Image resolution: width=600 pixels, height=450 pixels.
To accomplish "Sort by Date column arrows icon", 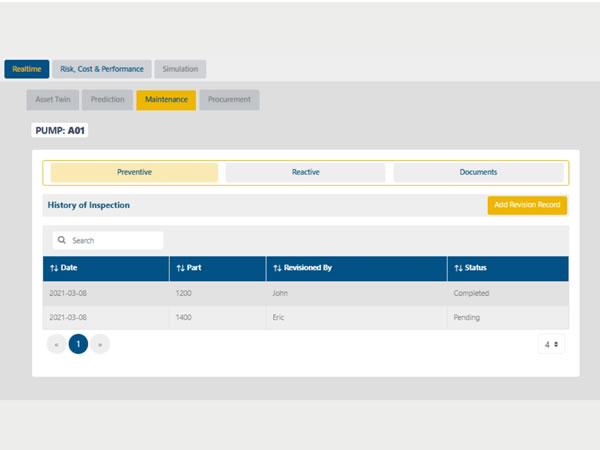I will 54,268.
